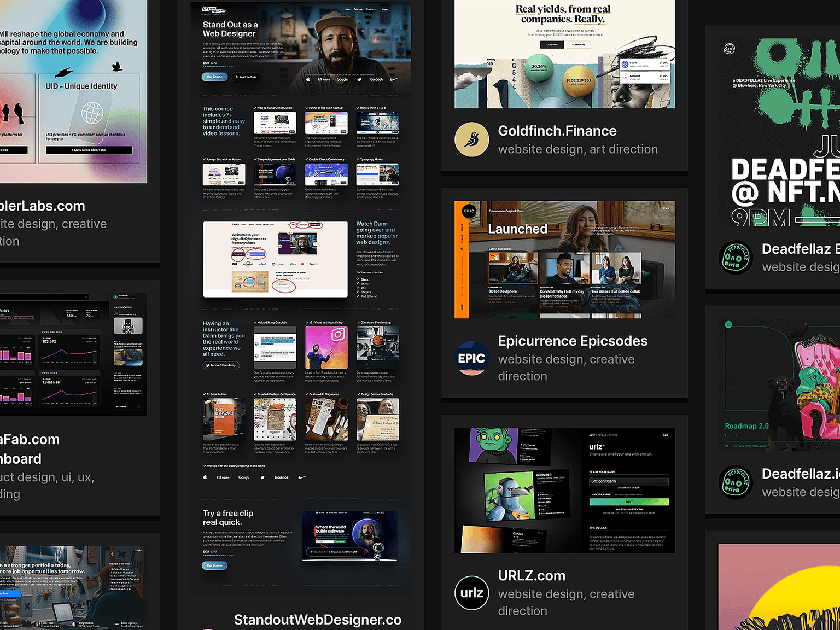The image size is (840, 630).
Task: Open the URLZ.com project title
Action: 532,576
